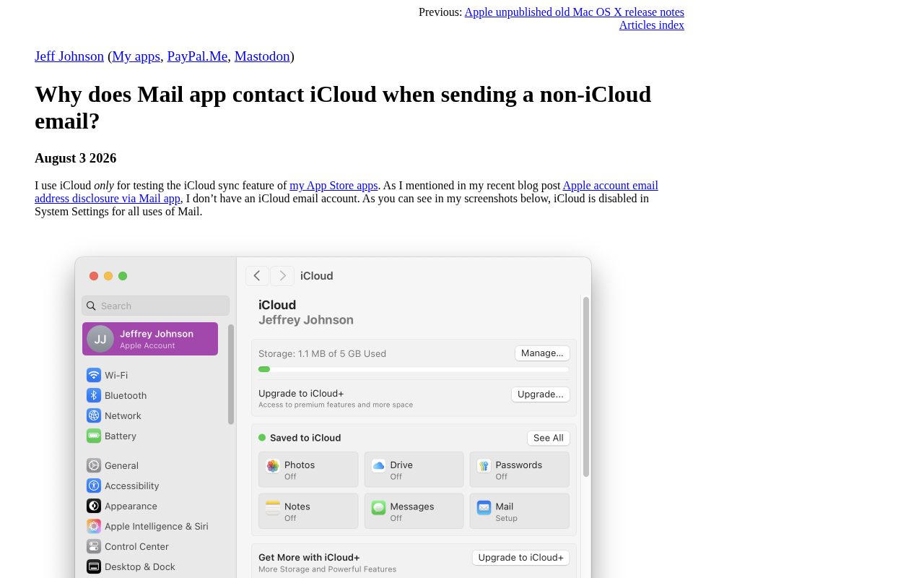Select Control Center label in sidebar

(x=136, y=546)
